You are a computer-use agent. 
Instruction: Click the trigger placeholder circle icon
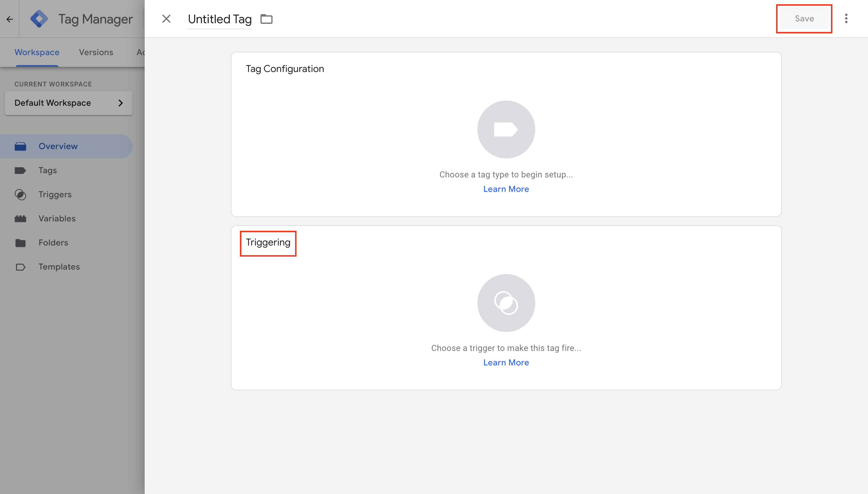point(506,303)
